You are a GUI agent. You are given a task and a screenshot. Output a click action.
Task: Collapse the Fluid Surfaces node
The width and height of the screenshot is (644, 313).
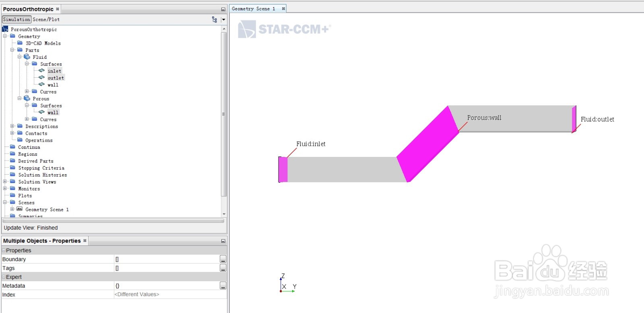pyautogui.click(x=27, y=64)
